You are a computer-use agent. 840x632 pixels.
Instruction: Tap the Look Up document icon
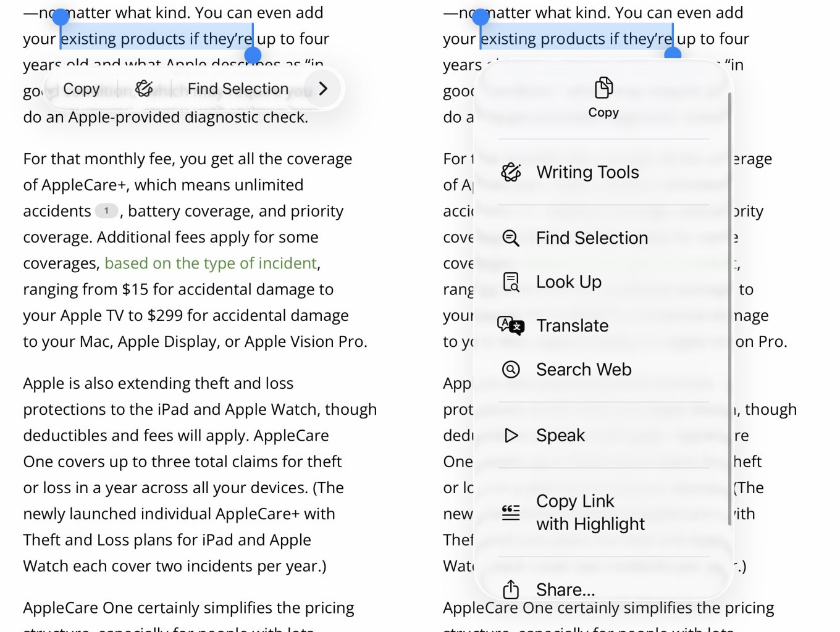(x=511, y=282)
